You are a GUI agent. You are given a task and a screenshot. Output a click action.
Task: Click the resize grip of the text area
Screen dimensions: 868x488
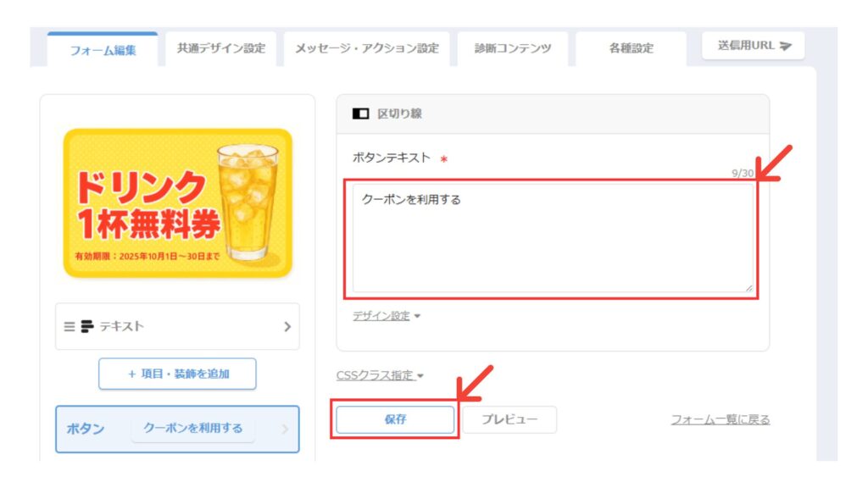pos(749,288)
